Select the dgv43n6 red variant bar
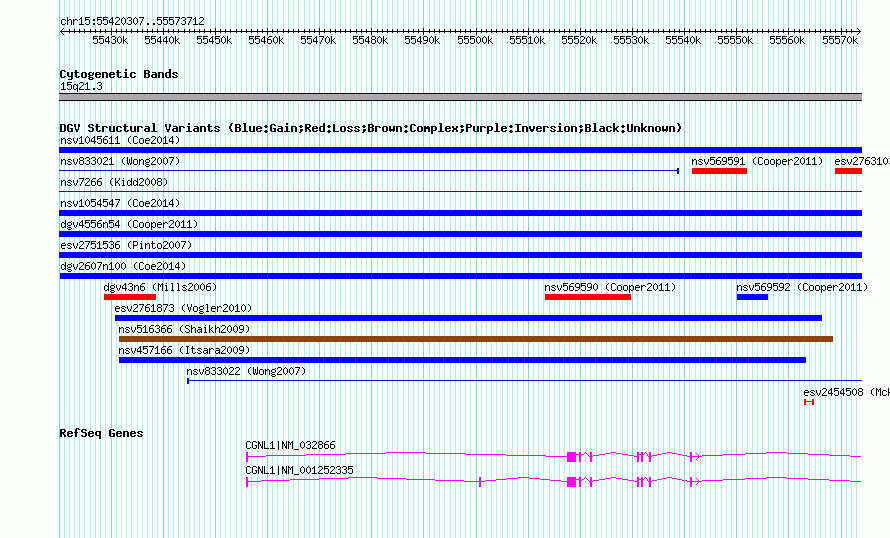 [129, 297]
